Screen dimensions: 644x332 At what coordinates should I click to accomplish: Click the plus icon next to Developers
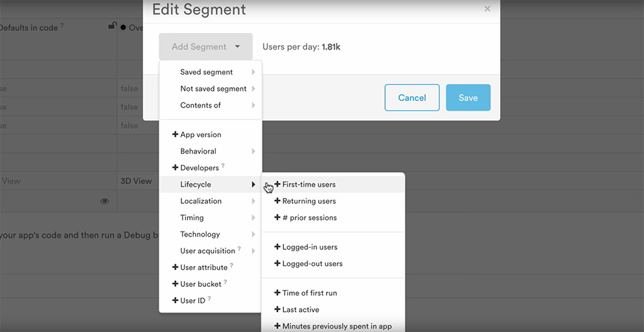[x=175, y=168]
